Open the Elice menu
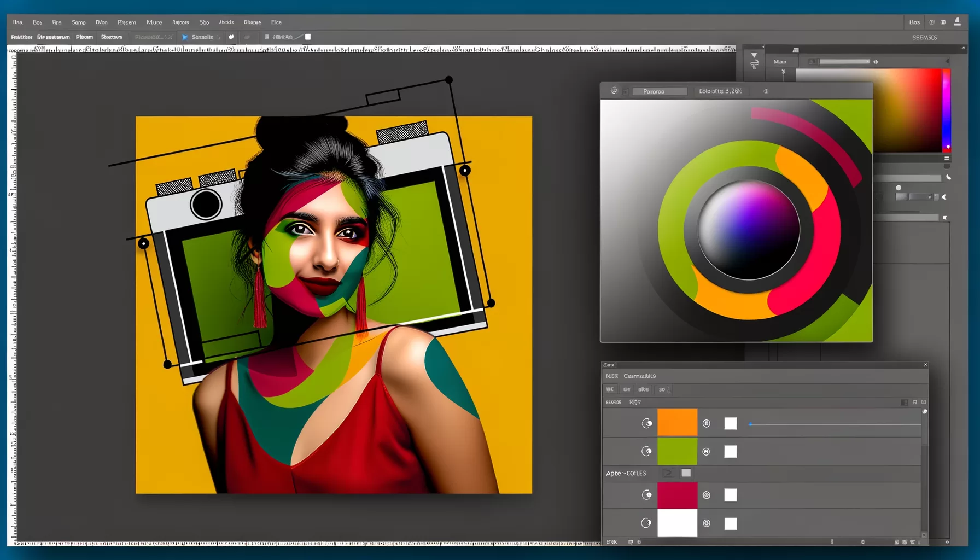This screenshot has width=980, height=560. (x=276, y=22)
